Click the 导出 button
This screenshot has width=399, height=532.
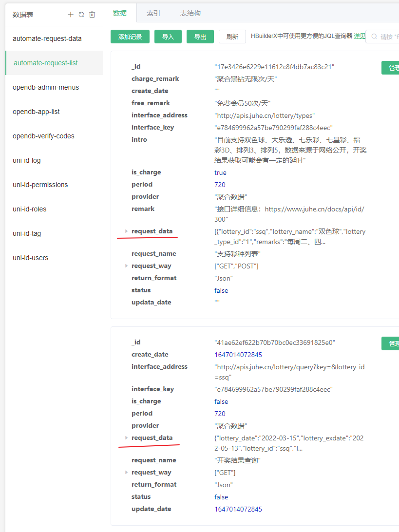(200, 37)
